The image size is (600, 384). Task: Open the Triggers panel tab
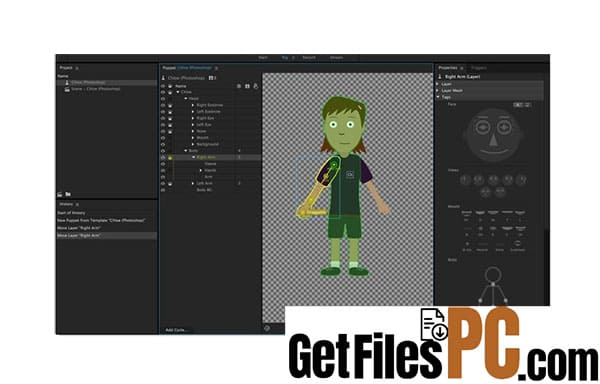(x=479, y=68)
